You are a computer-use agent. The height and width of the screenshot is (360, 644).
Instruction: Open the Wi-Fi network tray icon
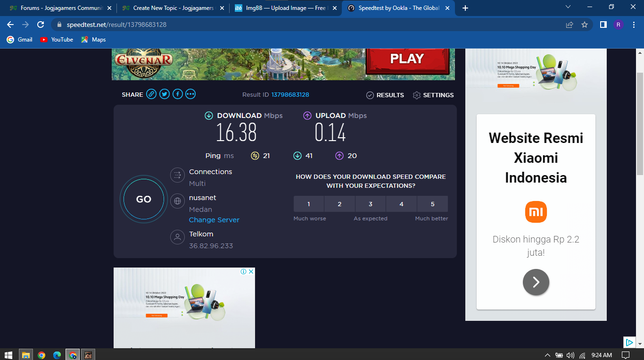pos(583,355)
